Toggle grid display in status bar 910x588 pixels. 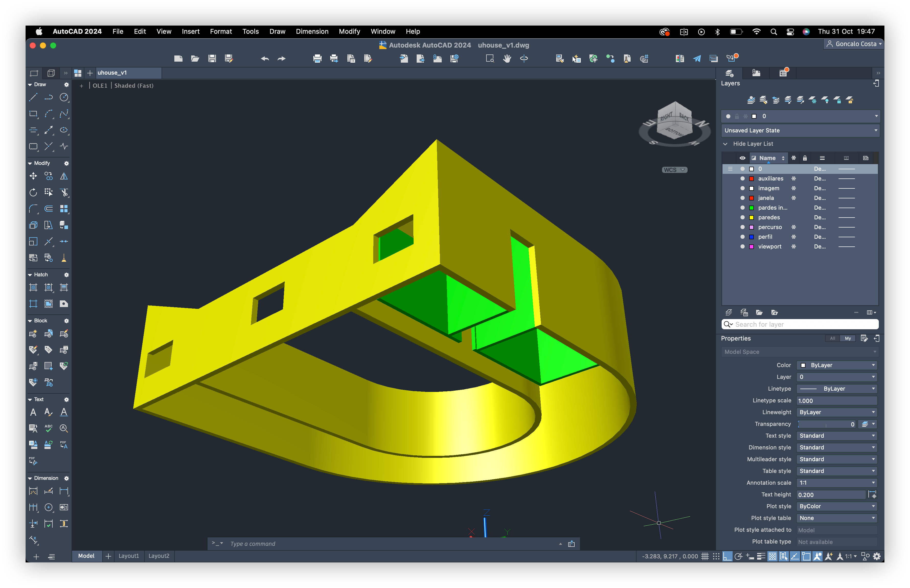pyautogui.click(x=705, y=556)
